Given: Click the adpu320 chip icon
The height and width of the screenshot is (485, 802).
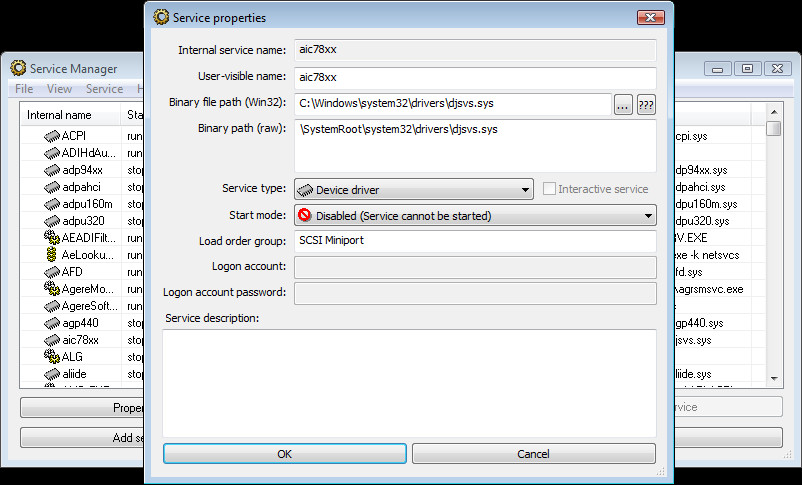Looking at the screenshot, I should [52, 221].
